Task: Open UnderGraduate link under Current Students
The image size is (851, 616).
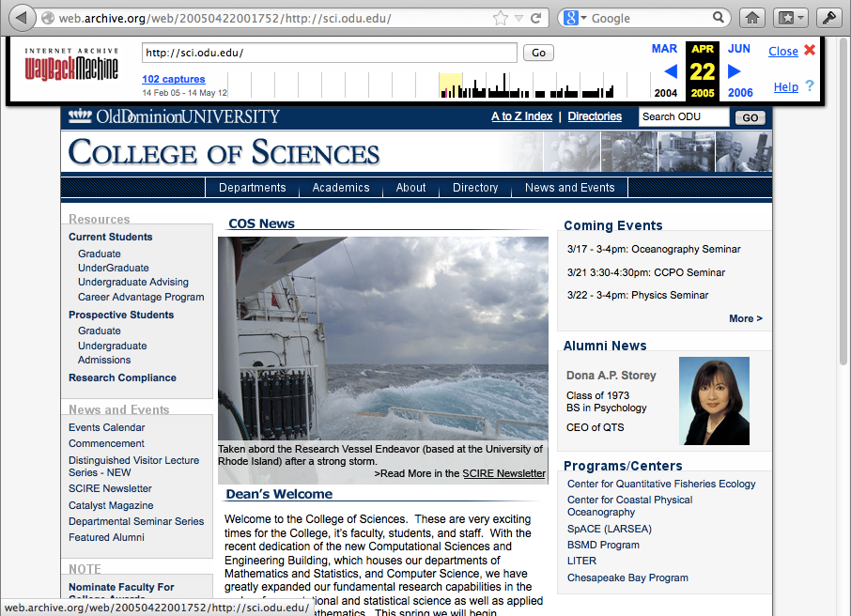Action: pyautogui.click(x=114, y=269)
